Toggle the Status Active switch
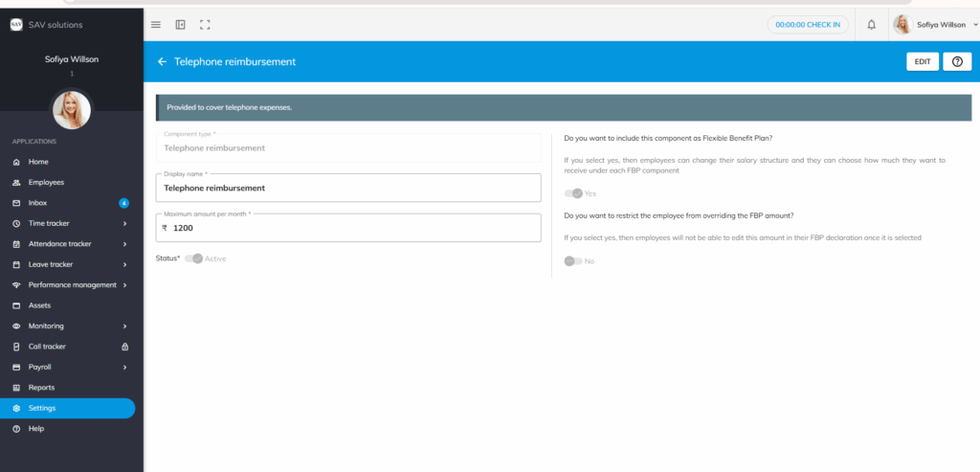980x472 pixels. tap(193, 258)
